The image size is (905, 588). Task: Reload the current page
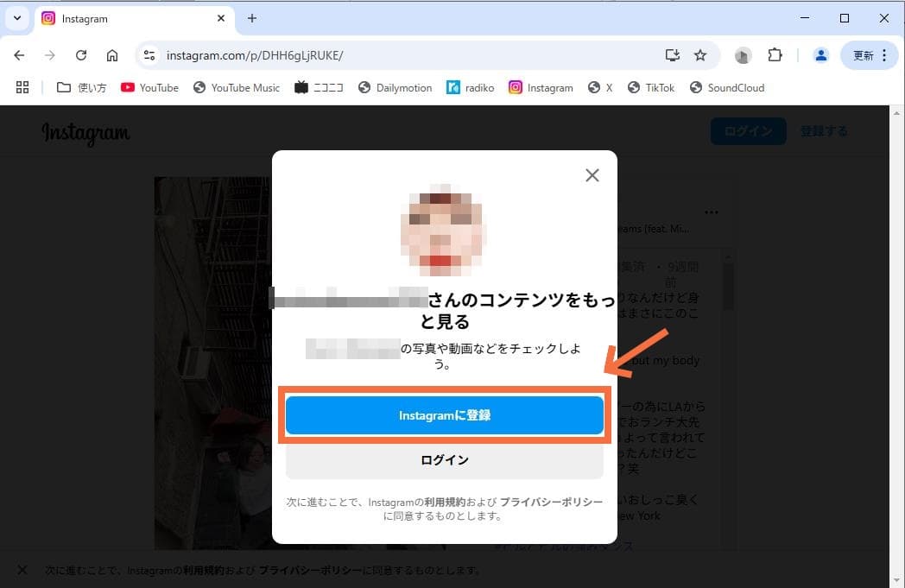(81, 55)
